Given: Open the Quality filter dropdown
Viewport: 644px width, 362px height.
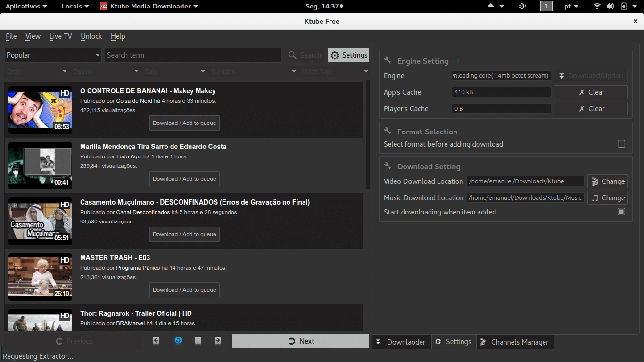Looking at the screenshot, I should click(106, 71).
